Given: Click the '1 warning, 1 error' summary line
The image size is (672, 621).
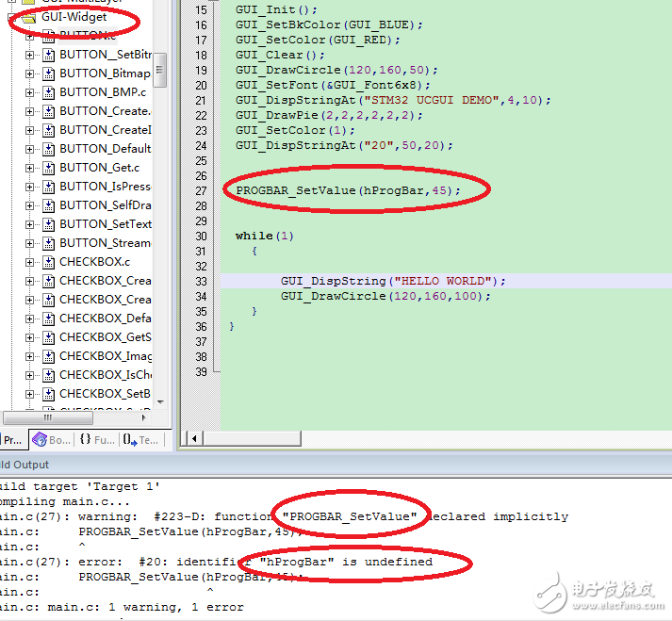Looking at the screenshot, I should coord(122,607).
